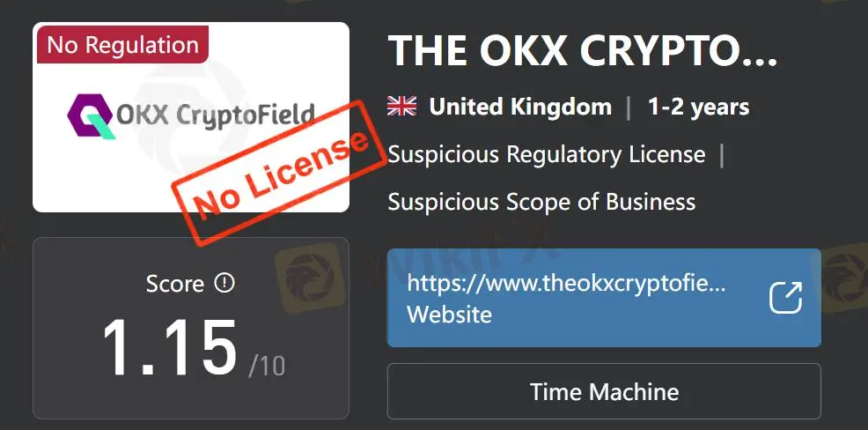
Task: Select the Suspicious Regulatory License tag
Action: click(x=547, y=154)
